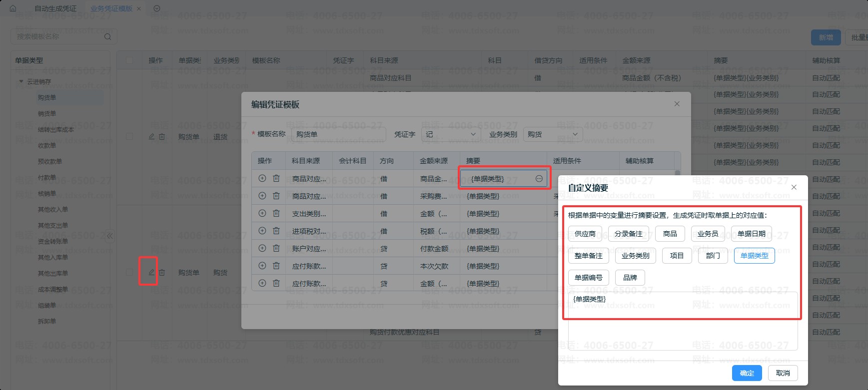868x390 pixels.
Task: Insert the 供应商 variable tag
Action: pos(585,234)
